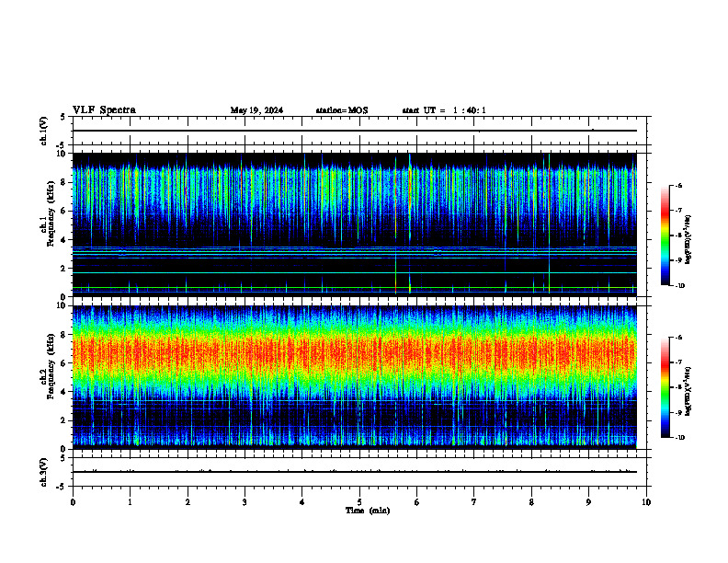
Task: Click the "start UT = 1:40:1" header text
Action: [x=444, y=110]
